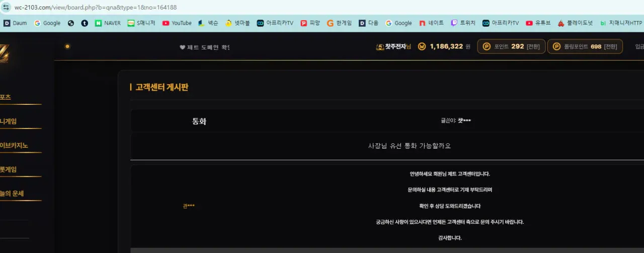Open the YouTube bookmark
Image resolution: width=644 pixels, height=253 pixels.
pyautogui.click(x=177, y=23)
